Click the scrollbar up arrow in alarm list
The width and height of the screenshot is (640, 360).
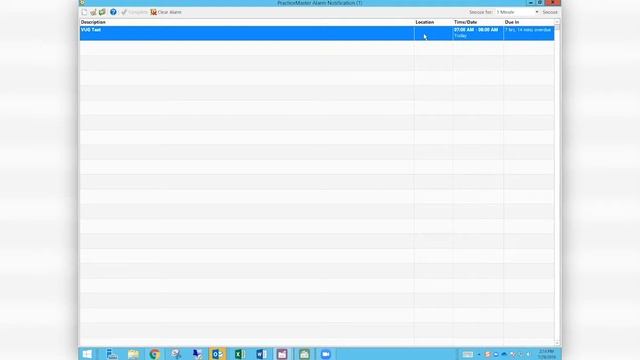coord(557,22)
